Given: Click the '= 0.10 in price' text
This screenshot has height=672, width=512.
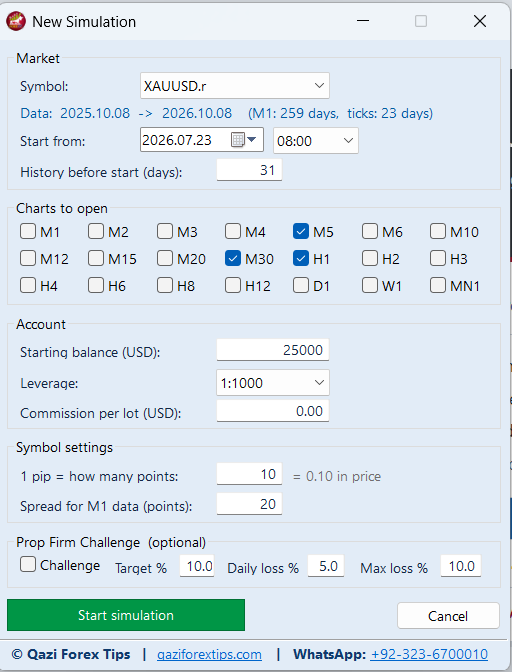Looking at the screenshot, I should click(x=337, y=476).
